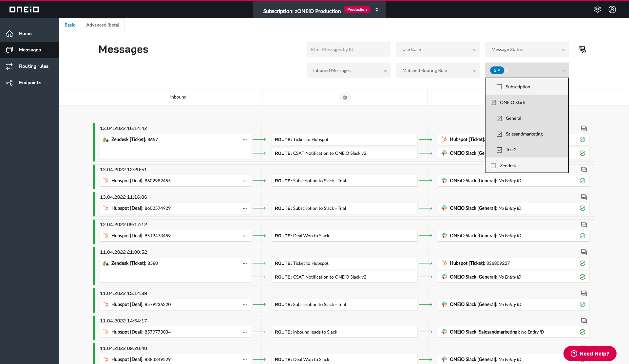Click the Inbound column header
Image resolution: width=629 pixels, height=364 pixels.
(x=178, y=97)
